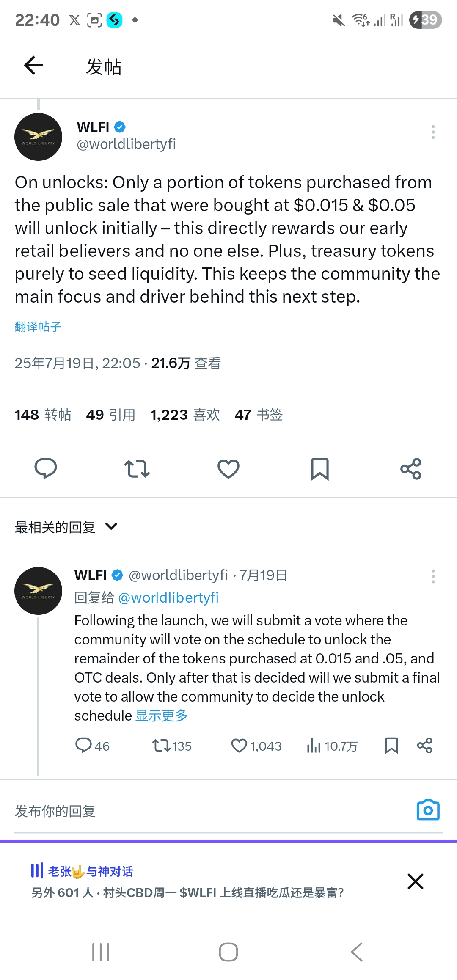
Task: Repost the main WLFI post
Action: pyautogui.click(x=137, y=469)
